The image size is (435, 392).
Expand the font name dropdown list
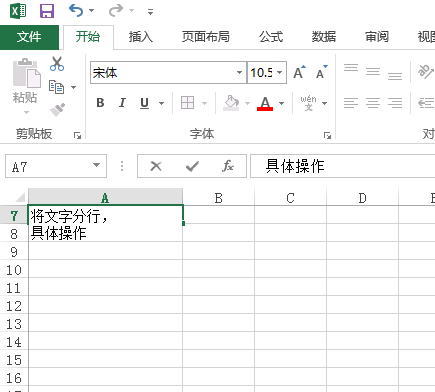tap(239, 72)
